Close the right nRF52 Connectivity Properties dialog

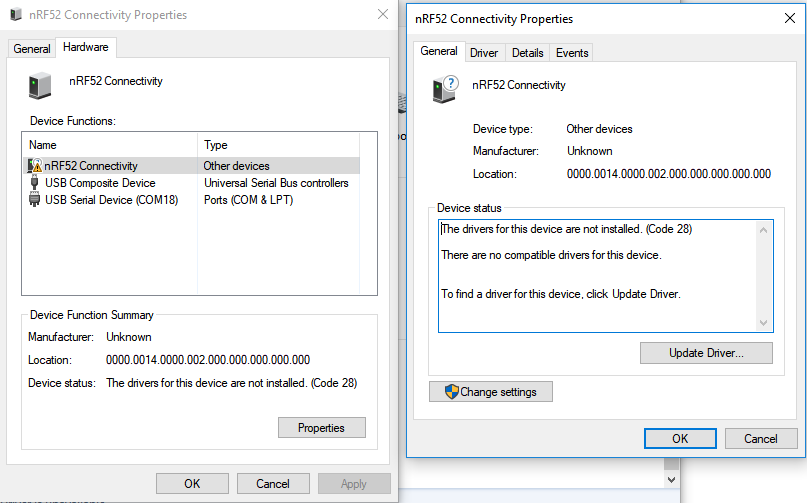pyautogui.click(x=790, y=19)
